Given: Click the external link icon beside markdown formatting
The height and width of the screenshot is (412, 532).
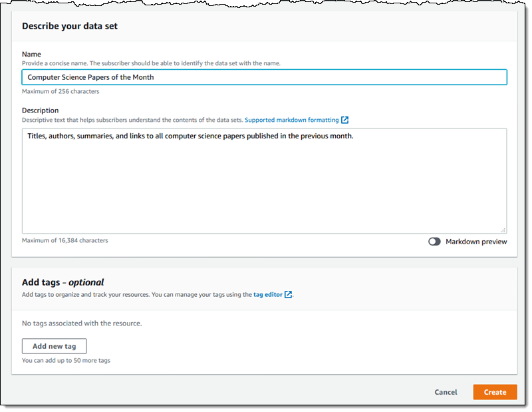Looking at the screenshot, I should 345,120.
